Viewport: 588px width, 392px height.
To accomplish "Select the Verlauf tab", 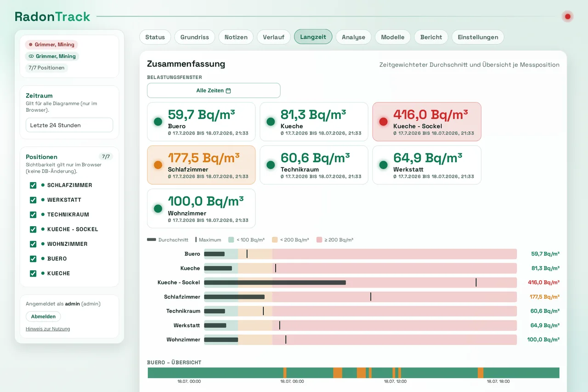I will 274,37.
